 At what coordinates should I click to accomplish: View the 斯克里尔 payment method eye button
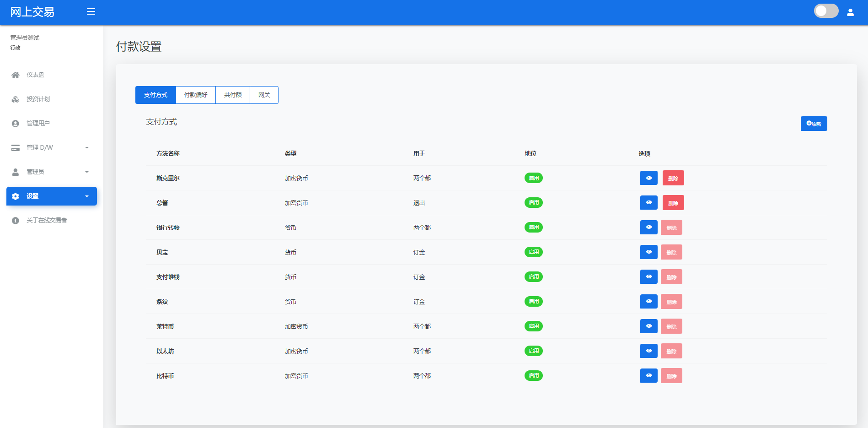(648, 178)
